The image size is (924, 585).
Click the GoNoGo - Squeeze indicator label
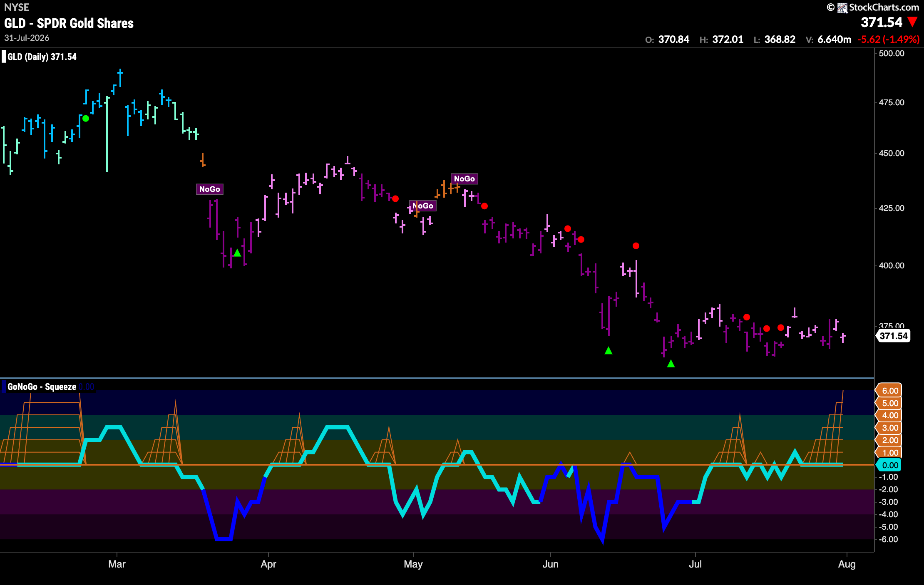pyautogui.click(x=42, y=387)
